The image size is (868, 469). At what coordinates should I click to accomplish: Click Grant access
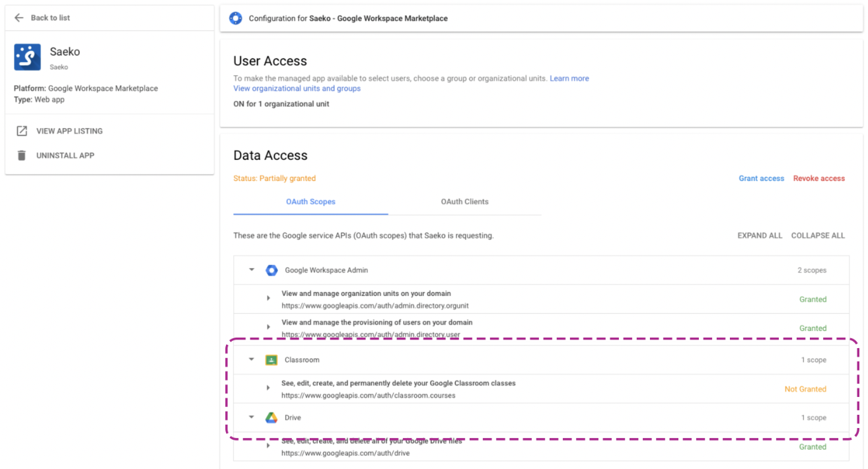coord(762,178)
